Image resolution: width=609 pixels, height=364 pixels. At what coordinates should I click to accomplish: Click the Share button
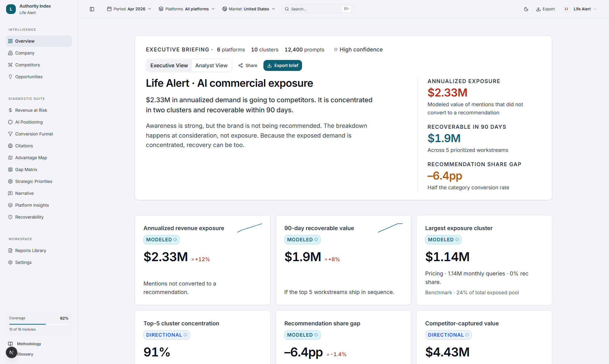coord(248,65)
